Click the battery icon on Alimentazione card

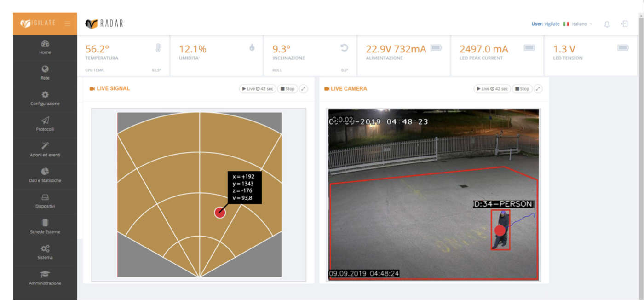(x=436, y=47)
